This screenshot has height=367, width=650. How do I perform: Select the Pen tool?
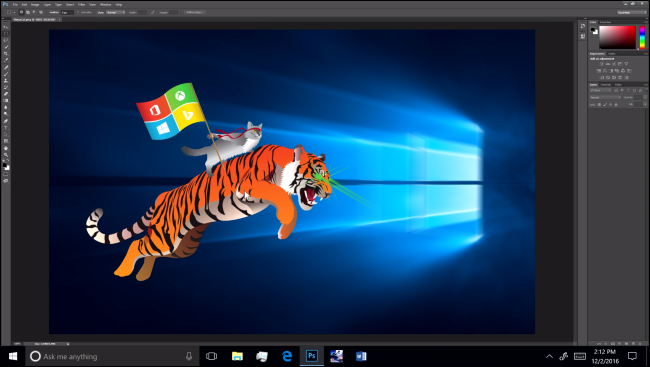pyautogui.click(x=6, y=121)
